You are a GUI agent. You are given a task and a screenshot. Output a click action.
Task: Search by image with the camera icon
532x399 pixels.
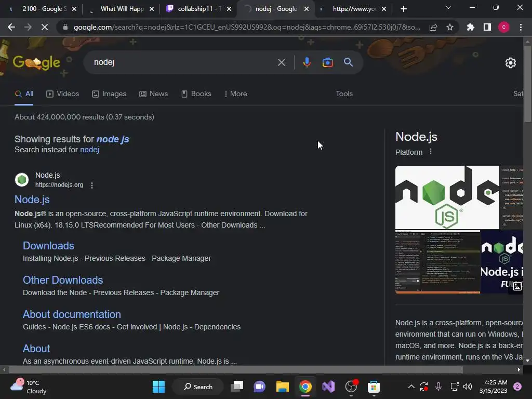tap(327, 62)
